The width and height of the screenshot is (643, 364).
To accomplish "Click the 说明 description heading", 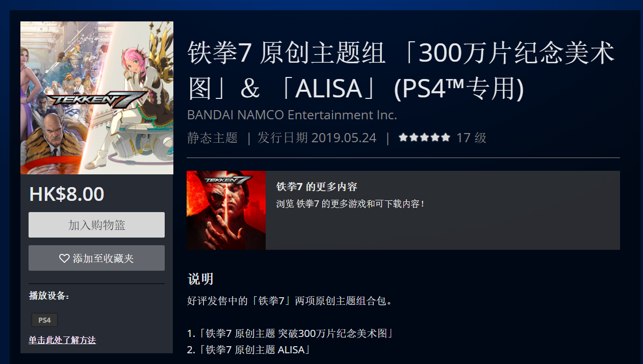I will (200, 279).
